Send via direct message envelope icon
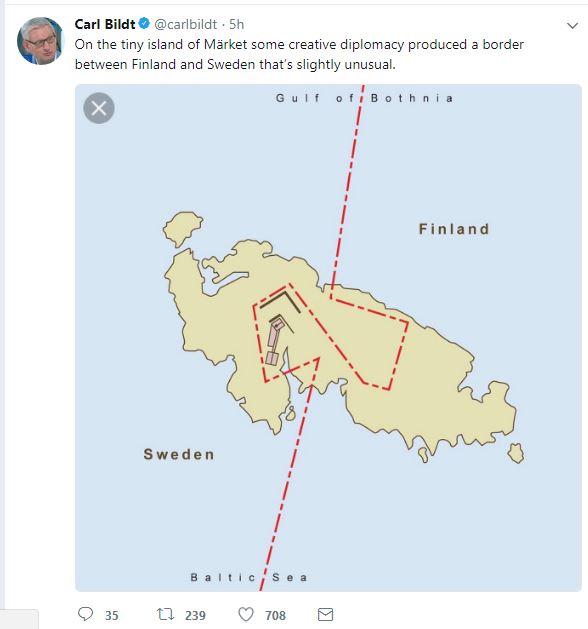 (325, 614)
